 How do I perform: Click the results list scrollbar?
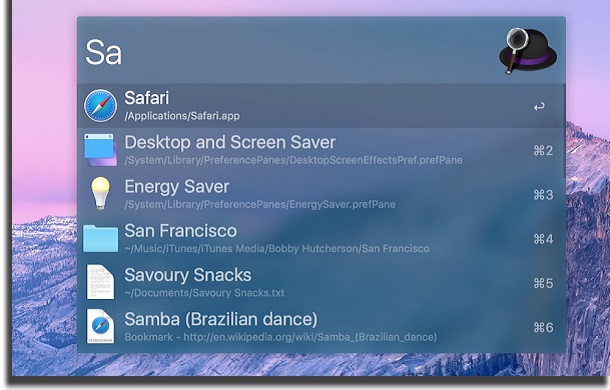(x=564, y=132)
